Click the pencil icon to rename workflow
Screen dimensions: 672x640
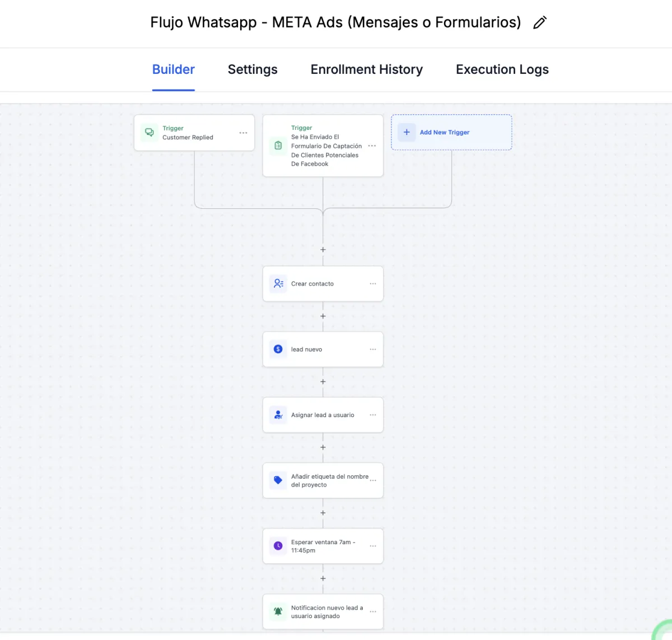[540, 23]
